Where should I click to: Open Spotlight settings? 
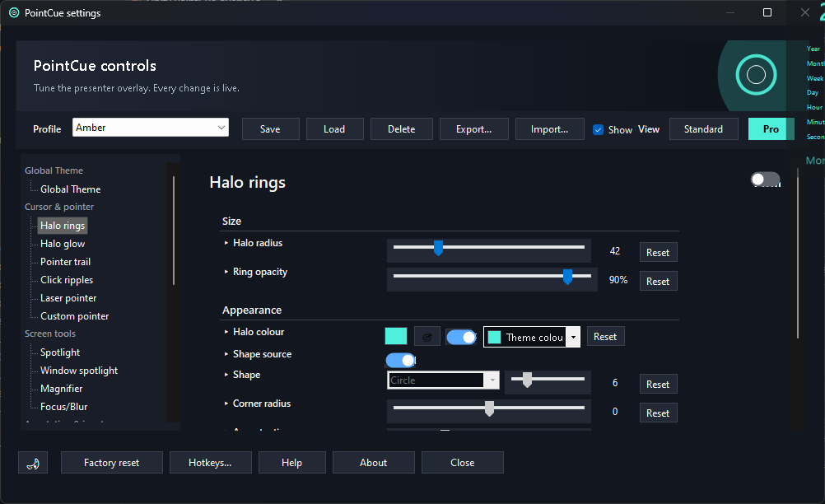60,352
